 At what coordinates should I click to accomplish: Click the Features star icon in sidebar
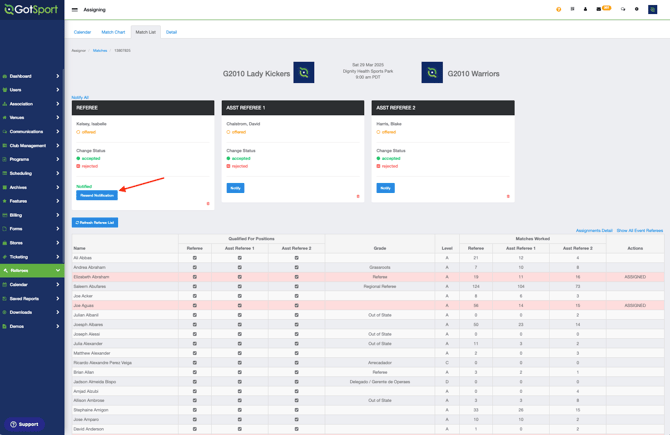coord(5,201)
